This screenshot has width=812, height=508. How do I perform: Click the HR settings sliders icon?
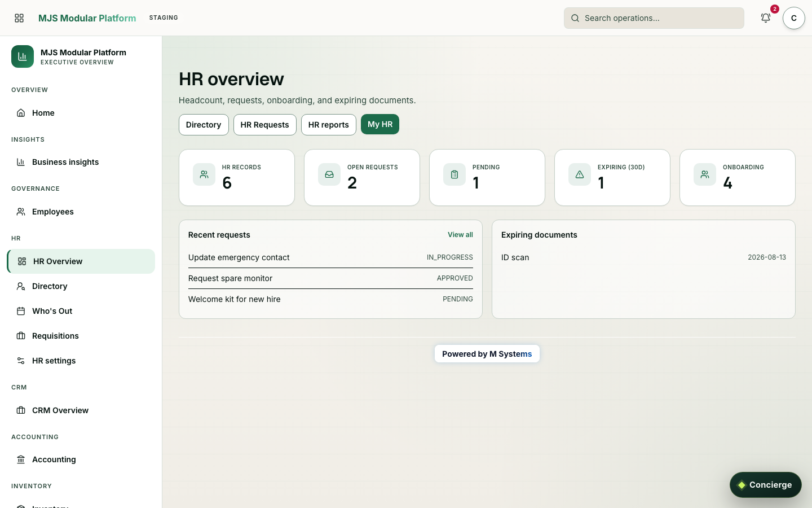pos(21,361)
